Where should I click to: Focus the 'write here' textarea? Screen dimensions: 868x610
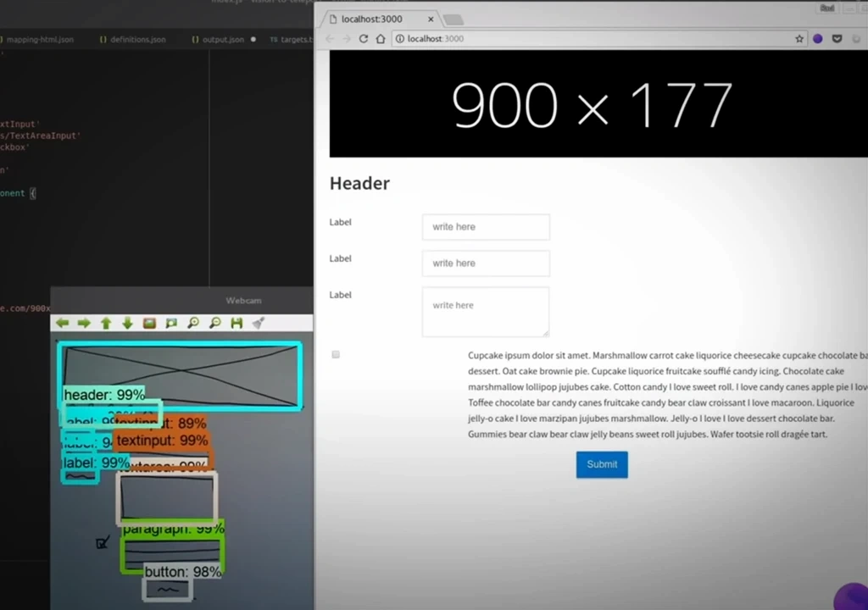(486, 312)
